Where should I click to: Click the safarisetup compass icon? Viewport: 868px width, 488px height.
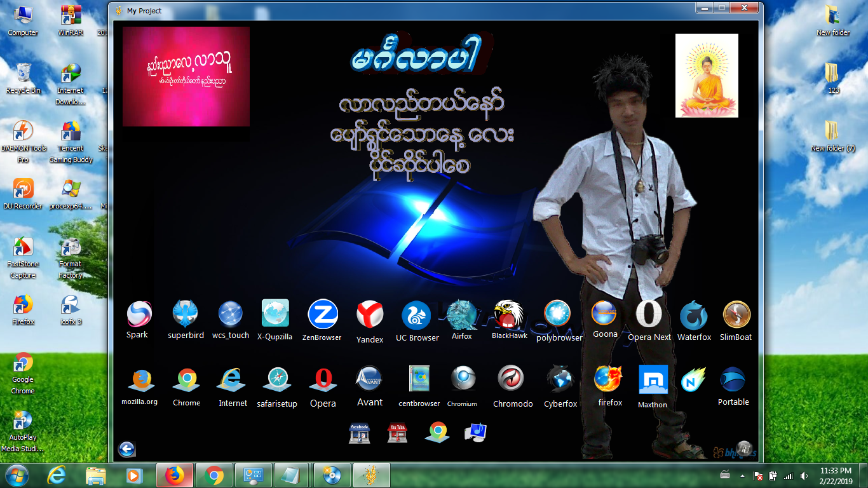[x=277, y=380]
